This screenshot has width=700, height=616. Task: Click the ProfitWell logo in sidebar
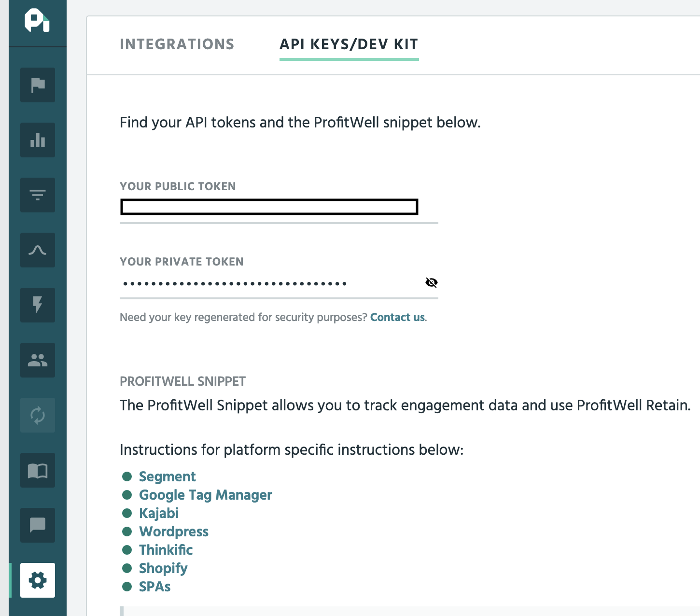(37, 21)
